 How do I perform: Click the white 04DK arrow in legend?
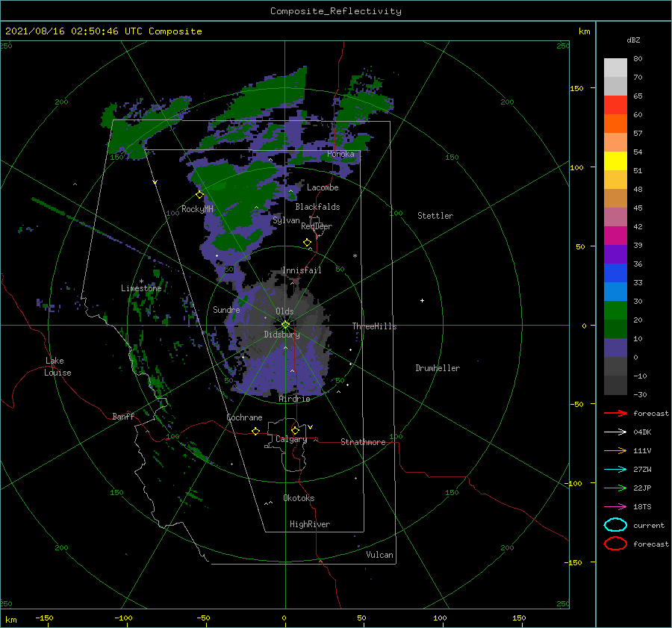click(x=615, y=432)
